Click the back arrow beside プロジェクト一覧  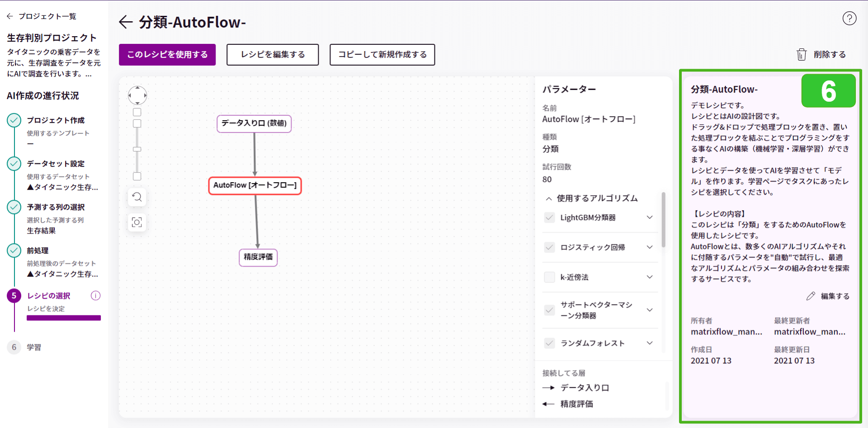click(10, 16)
